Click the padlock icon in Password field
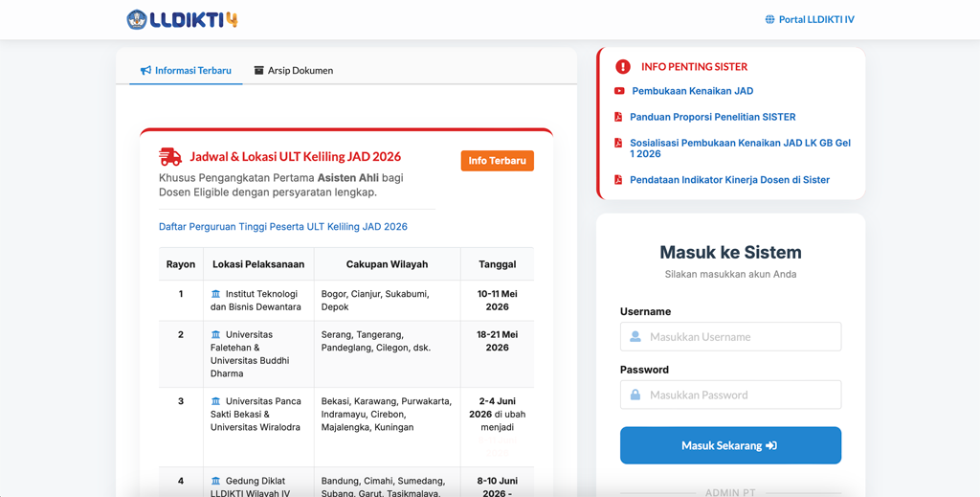Screen dimensions: 980x497 (635, 395)
